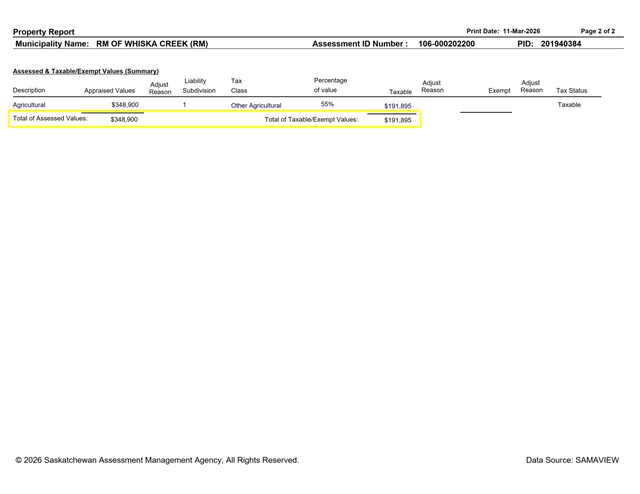
Task: Select the Print Date 11-Mar-2026 text
Action: pyautogui.click(x=503, y=32)
